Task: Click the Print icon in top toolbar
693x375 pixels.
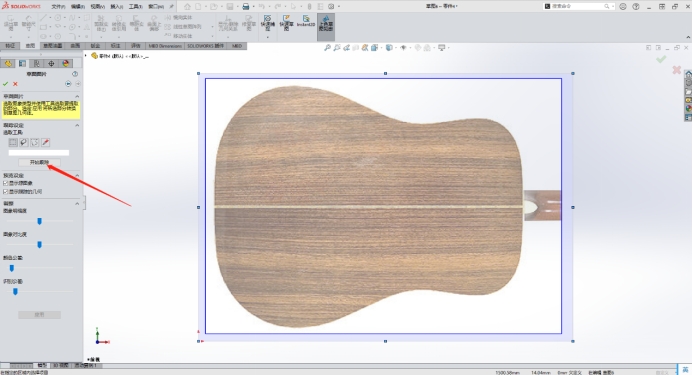Action: pos(246,7)
